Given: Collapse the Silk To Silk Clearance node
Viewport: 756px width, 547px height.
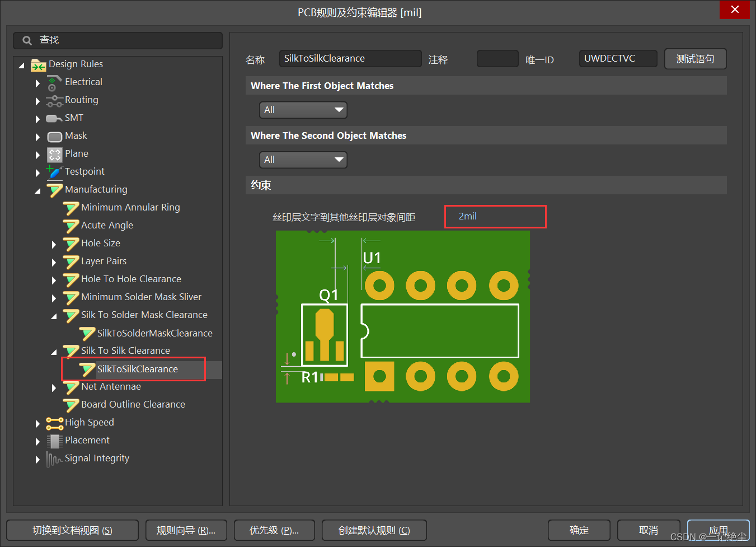Looking at the screenshot, I should click(54, 352).
